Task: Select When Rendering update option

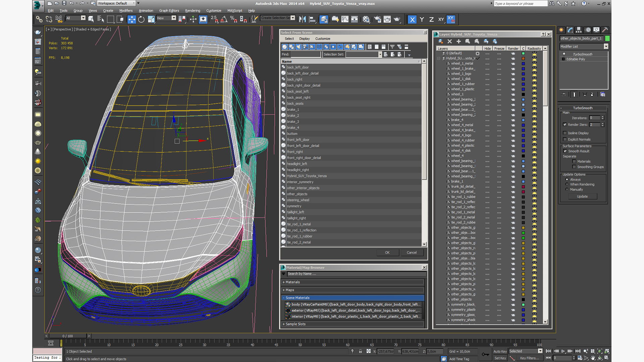Action: [x=567, y=184]
